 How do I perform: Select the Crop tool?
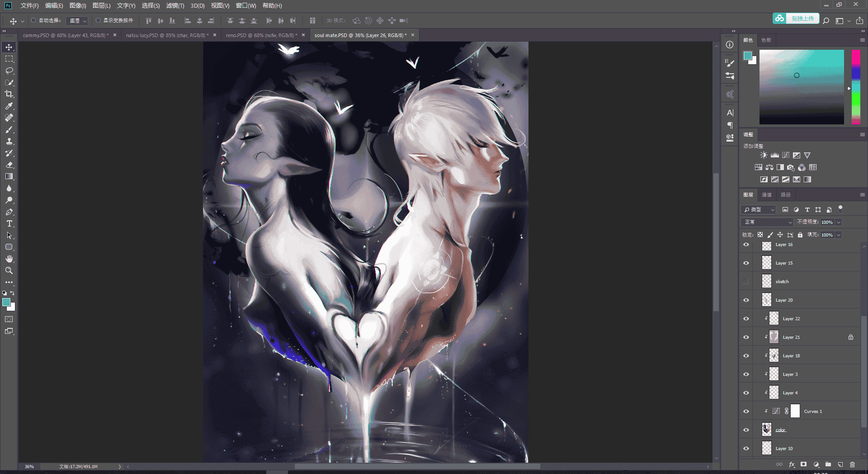coord(9,94)
